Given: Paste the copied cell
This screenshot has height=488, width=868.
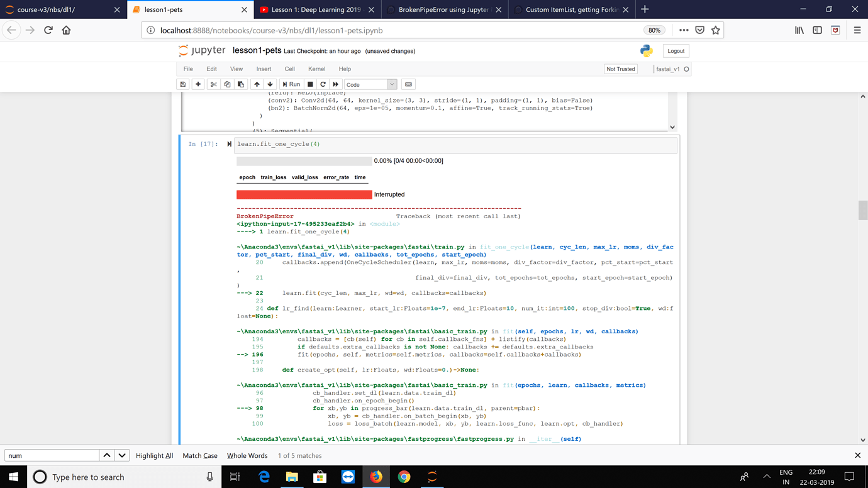Looking at the screenshot, I should [241, 84].
